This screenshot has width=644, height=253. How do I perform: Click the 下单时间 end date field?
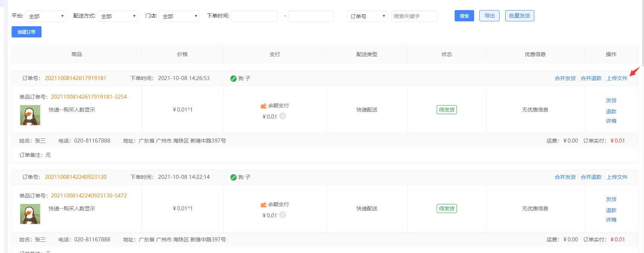[311, 16]
